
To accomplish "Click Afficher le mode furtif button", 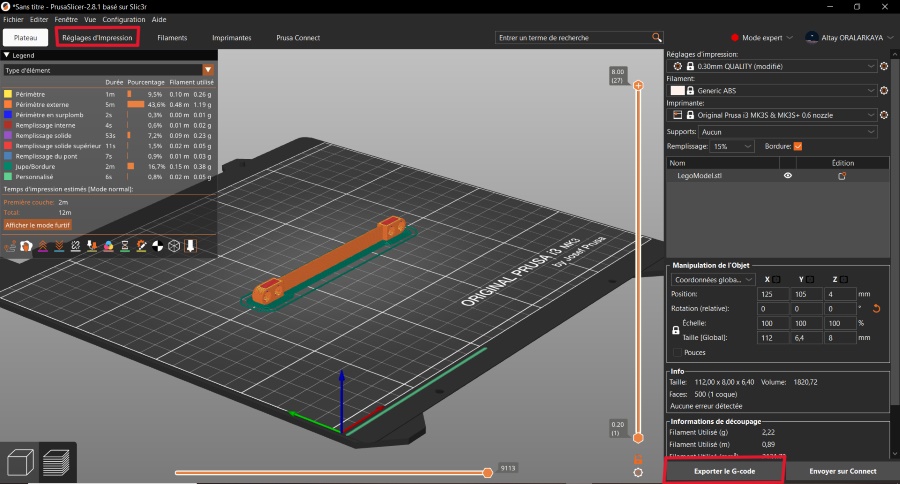I will 37,225.
